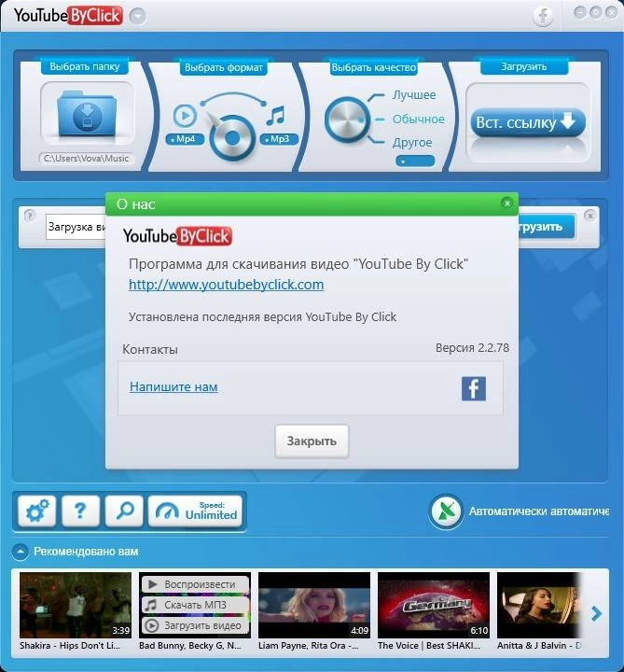624x672 pixels.
Task: Click the C:\Users\Vova\Music path field
Action: point(86,159)
